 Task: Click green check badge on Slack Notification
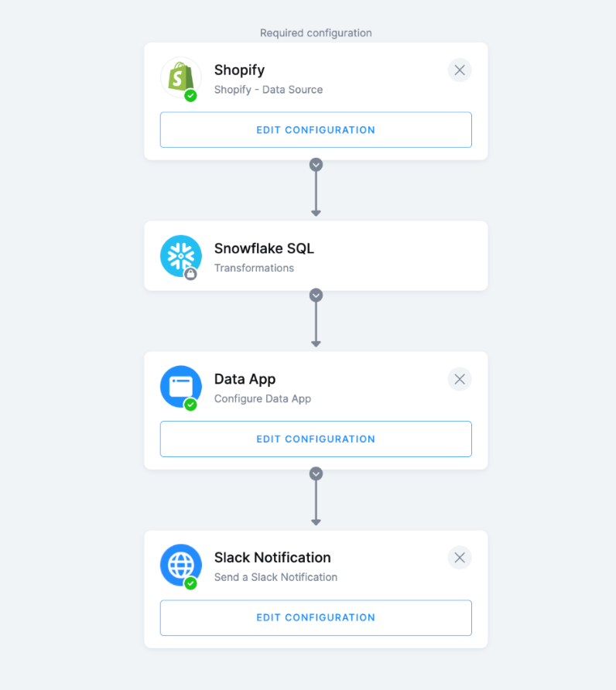[x=190, y=582]
